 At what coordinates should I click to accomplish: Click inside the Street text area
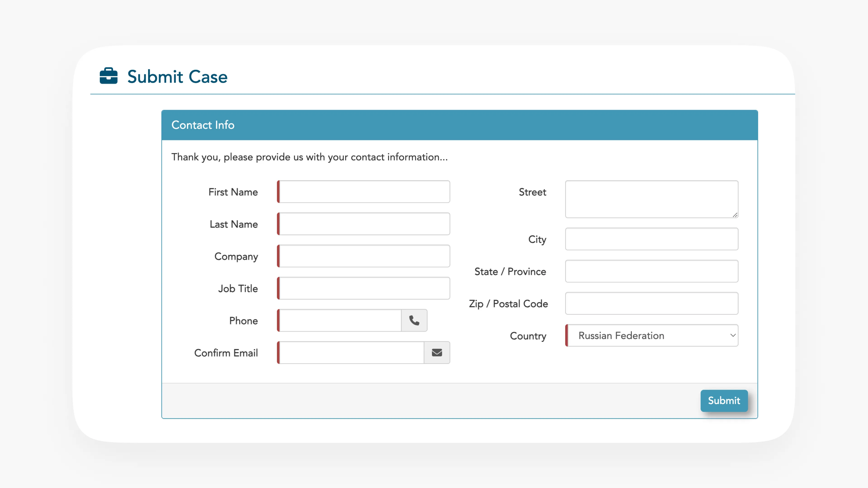tap(652, 199)
